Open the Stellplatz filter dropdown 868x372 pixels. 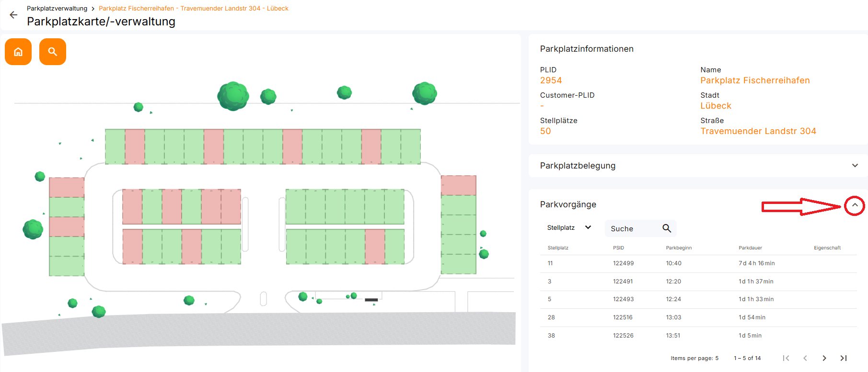[x=569, y=228]
